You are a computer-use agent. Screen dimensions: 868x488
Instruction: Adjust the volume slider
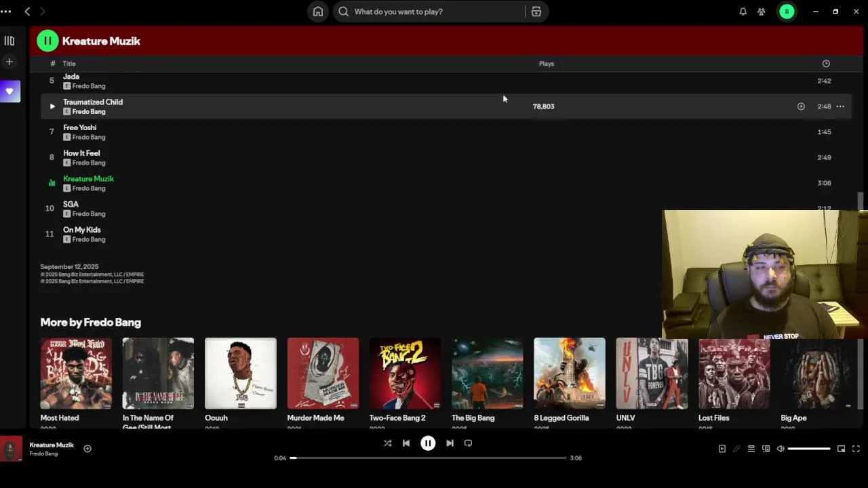coord(809,449)
